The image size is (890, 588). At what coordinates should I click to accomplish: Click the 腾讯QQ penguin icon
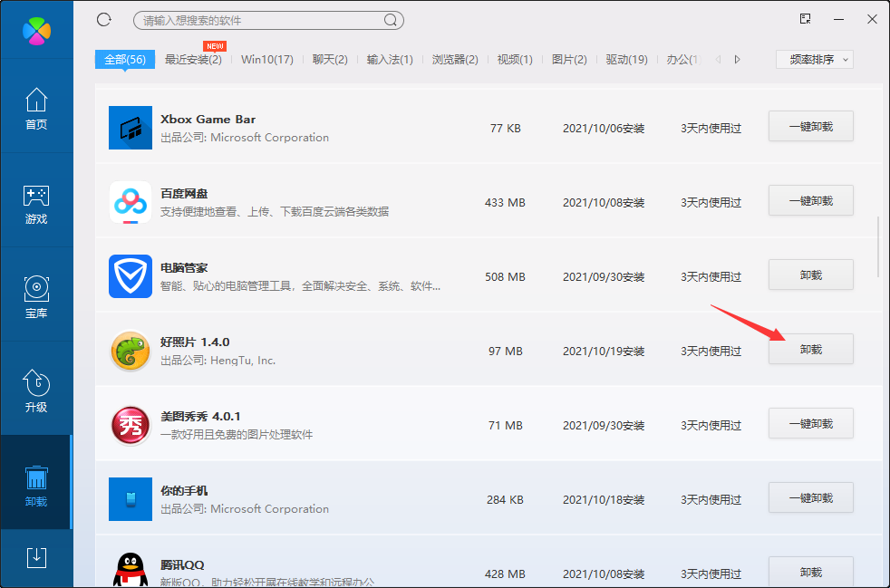point(131,569)
